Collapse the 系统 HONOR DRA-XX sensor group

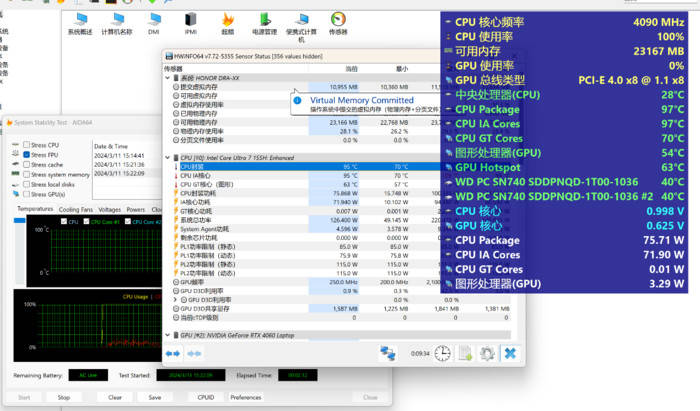click(x=168, y=78)
